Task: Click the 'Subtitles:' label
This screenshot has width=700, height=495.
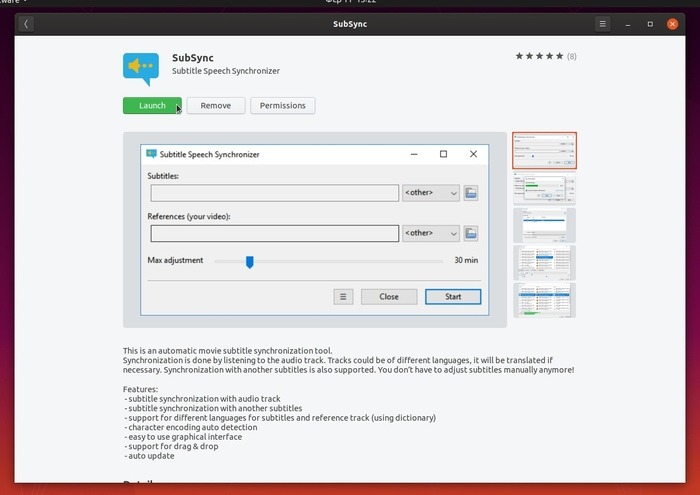Action: click(x=163, y=176)
